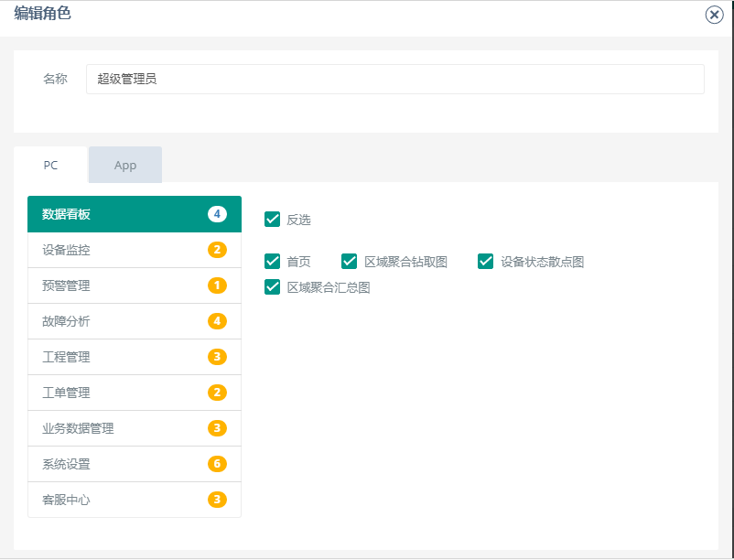This screenshot has height=560, width=734.
Task: Open 故障分析 permission group
Action: tap(135, 321)
